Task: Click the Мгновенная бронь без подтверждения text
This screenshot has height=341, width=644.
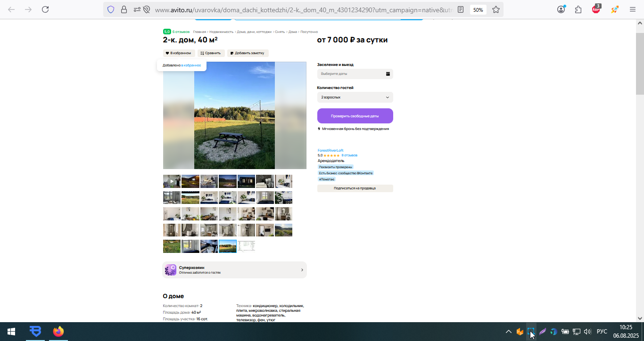Action: pyautogui.click(x=355, y=129)
